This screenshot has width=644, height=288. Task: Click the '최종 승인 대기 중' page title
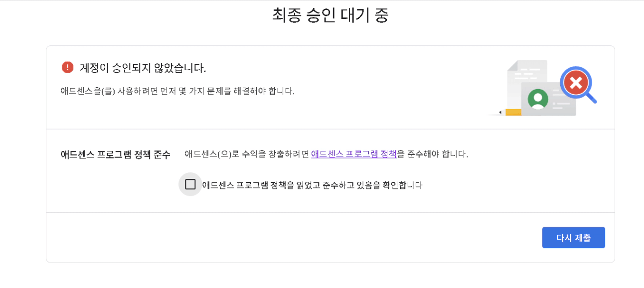[x=330, y=15]
